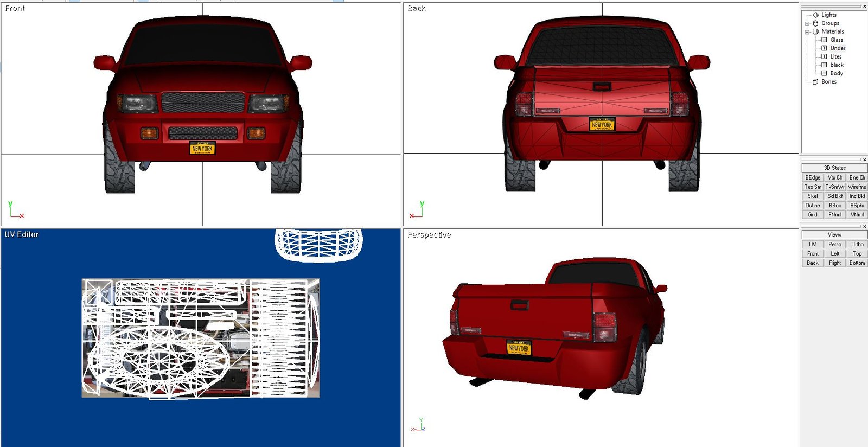Click the NEW YORK plate in Front viewport
The image size is (868, 447).
tap(202, 148)
